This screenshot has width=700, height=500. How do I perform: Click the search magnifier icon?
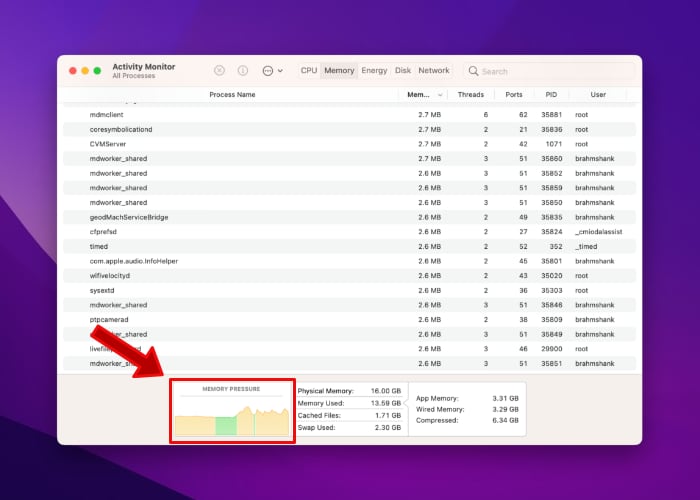click(474, 71)
